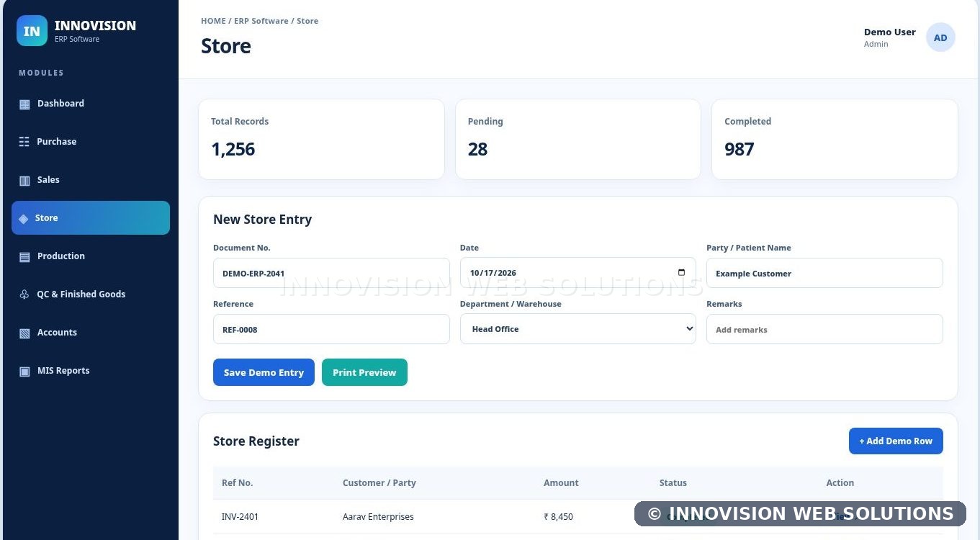The width and height of the screenshot is (980, 540).
Task: Go to the Accounts module
Action: [x=91, y=333]
